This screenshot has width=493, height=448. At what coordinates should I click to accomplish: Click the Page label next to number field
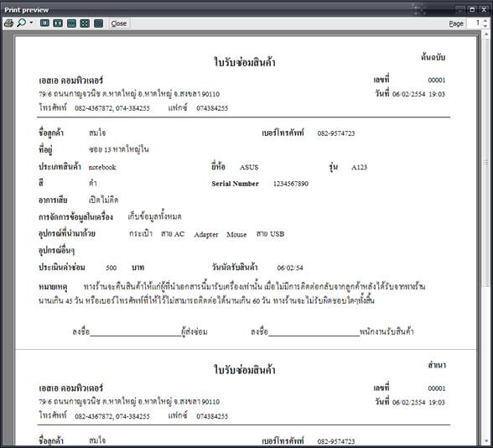(456, 23)
